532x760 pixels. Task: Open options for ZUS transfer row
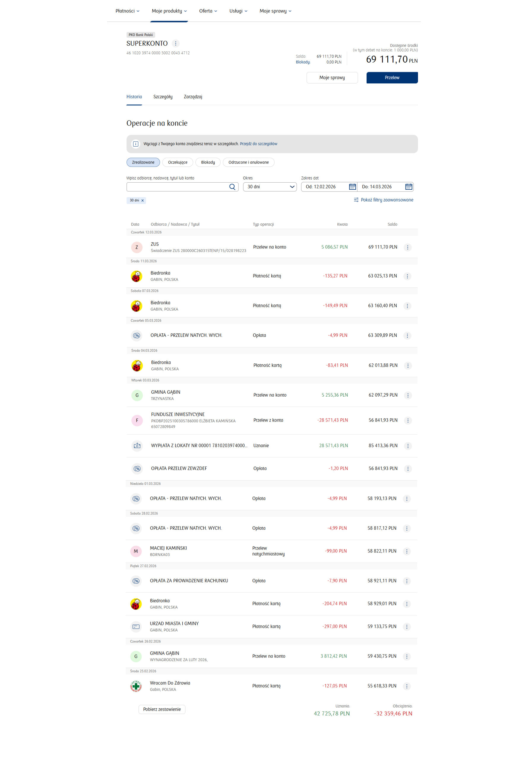coord(408,247)
